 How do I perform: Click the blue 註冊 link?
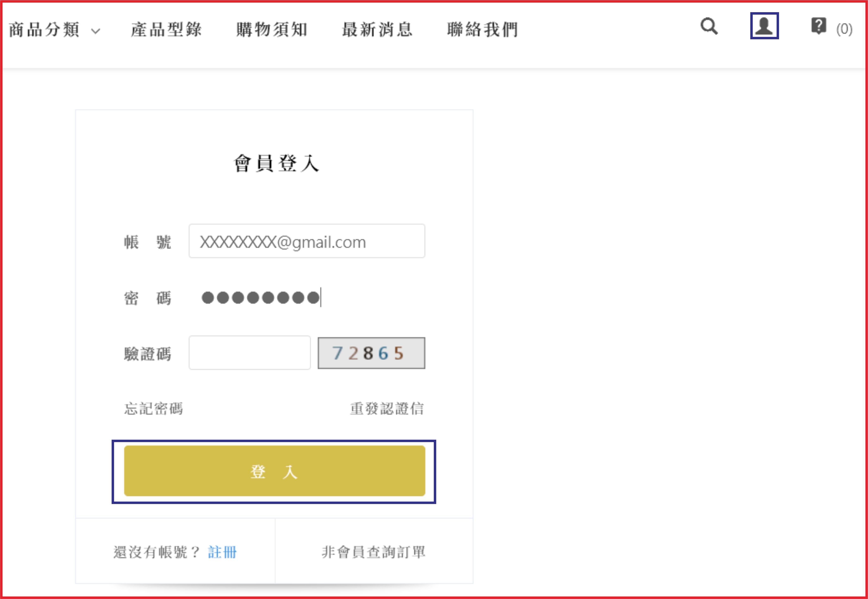(x=222, y=552)
